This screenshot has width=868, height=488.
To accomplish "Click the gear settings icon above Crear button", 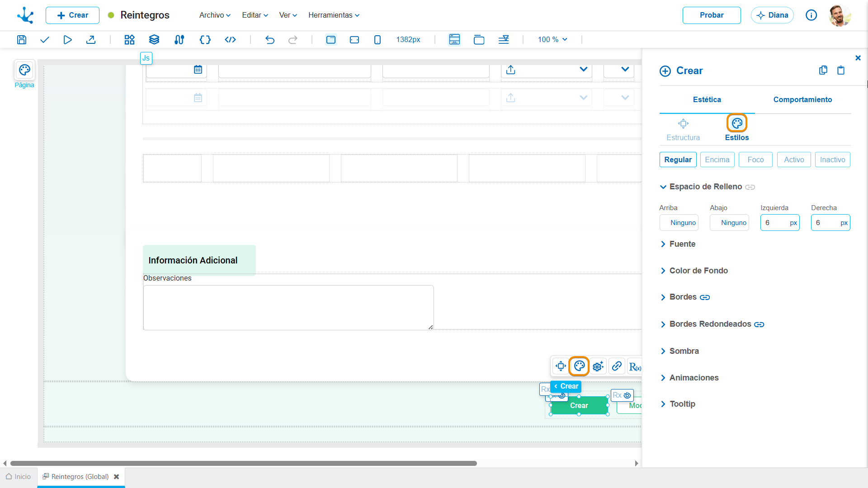I will 598,366.
